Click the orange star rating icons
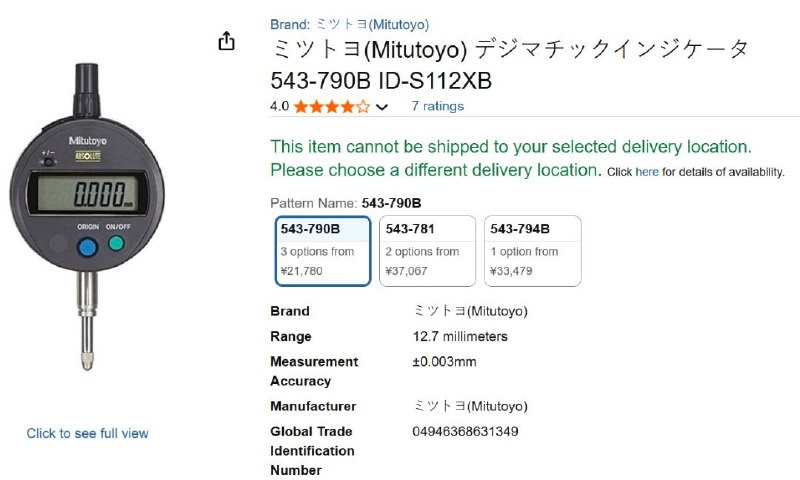This screenshot has height=480, width=800. click(x=332, y=106)
